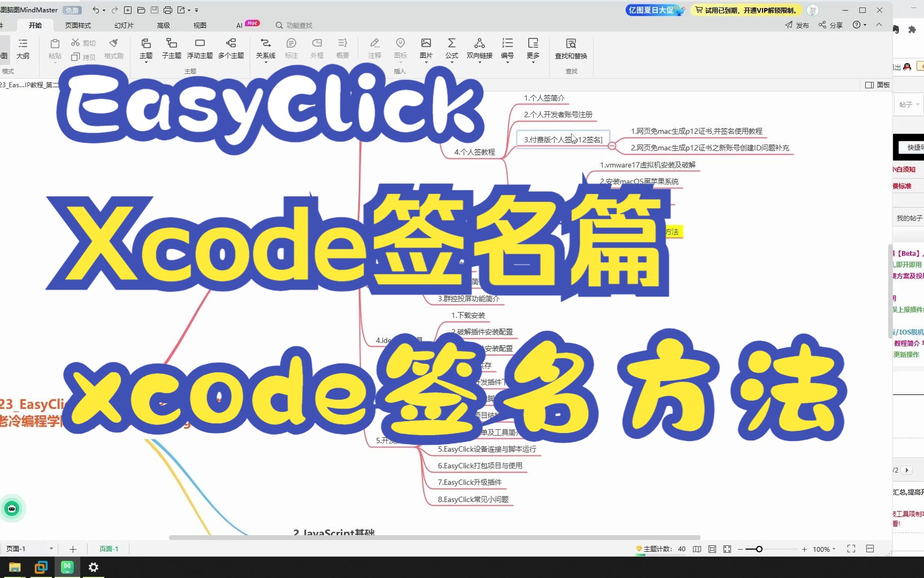Viewport: 924px width, 578px height.
Task: Select the 格式刷 format painter
Action: coord(113,49)
